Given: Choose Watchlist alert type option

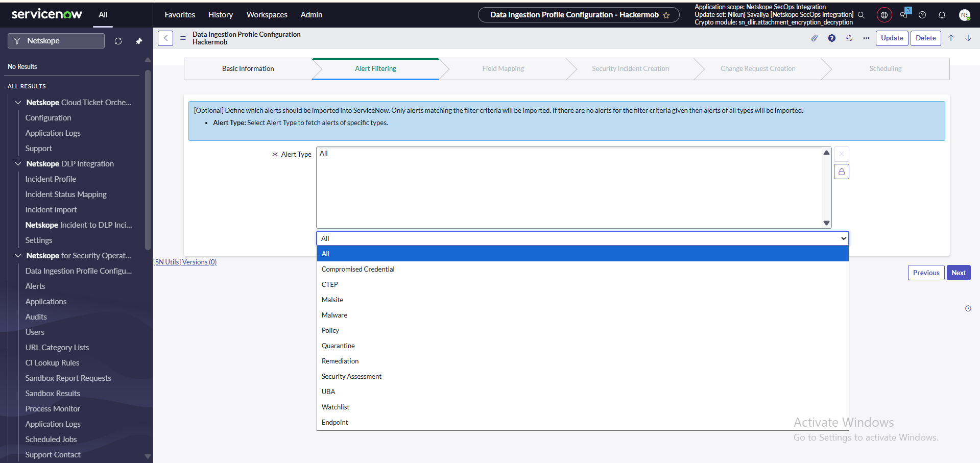Looking at the screenshot, I should (x=583, y=407).
